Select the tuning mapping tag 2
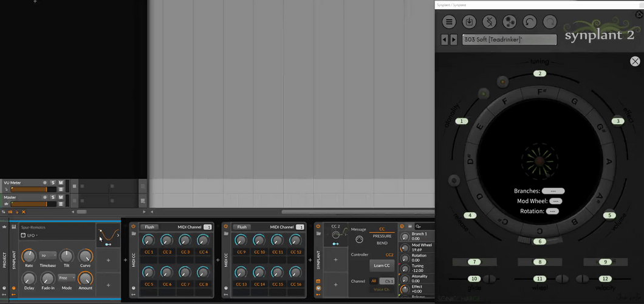The width and height of the screenshot is (644, 304). pyautogui.click(x=540, y=74)
